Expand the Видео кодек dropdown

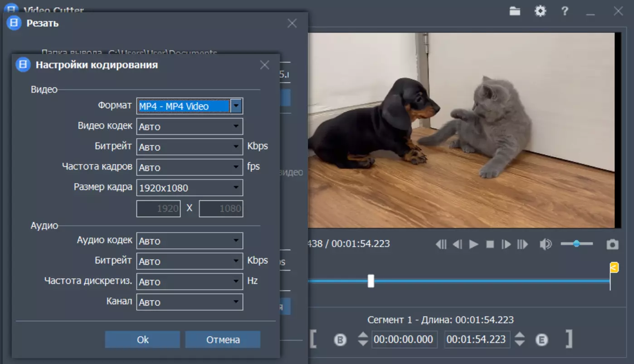coord(190,126)
